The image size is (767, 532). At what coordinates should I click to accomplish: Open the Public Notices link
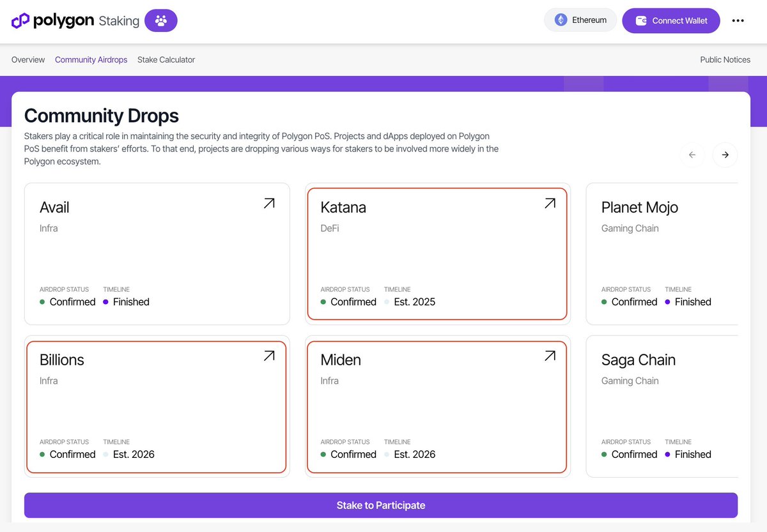pos(725,59)
